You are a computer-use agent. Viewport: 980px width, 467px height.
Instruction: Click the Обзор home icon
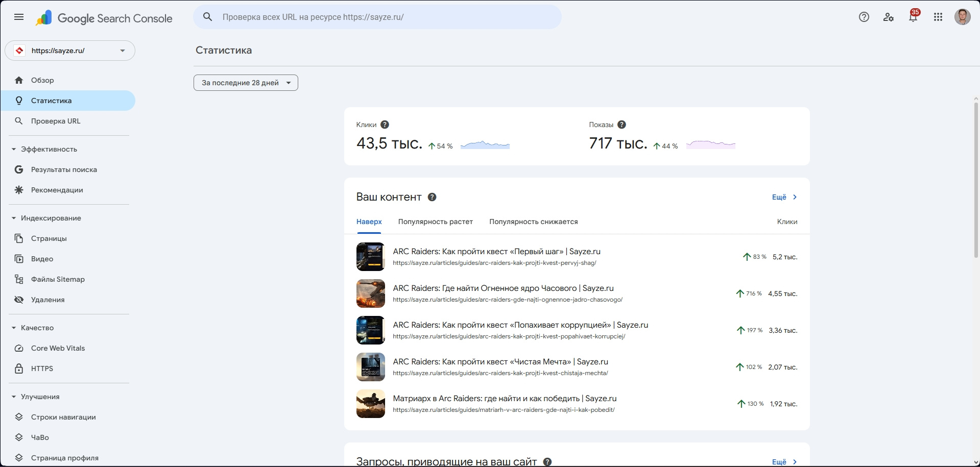pos(19,80)
